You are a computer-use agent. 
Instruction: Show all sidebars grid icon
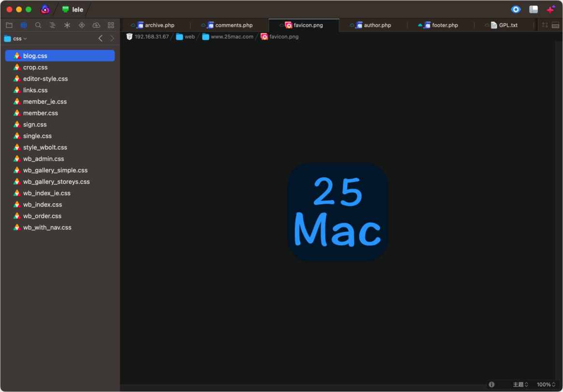[111, 25]
